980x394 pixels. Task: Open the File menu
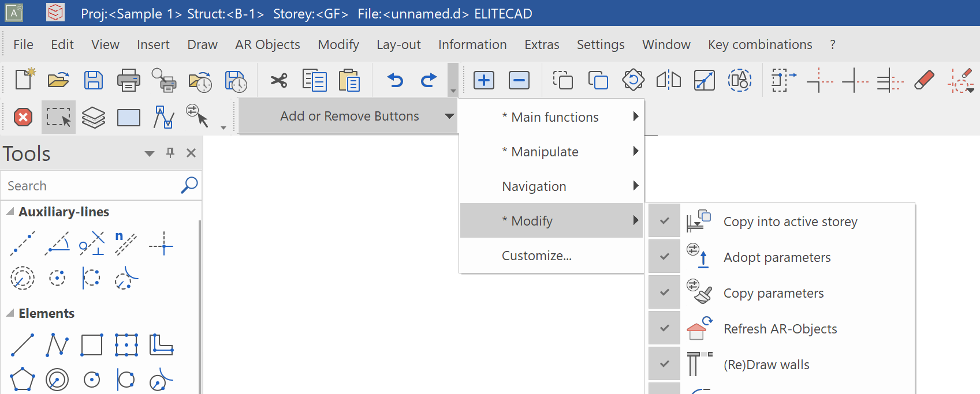[23, 44]
